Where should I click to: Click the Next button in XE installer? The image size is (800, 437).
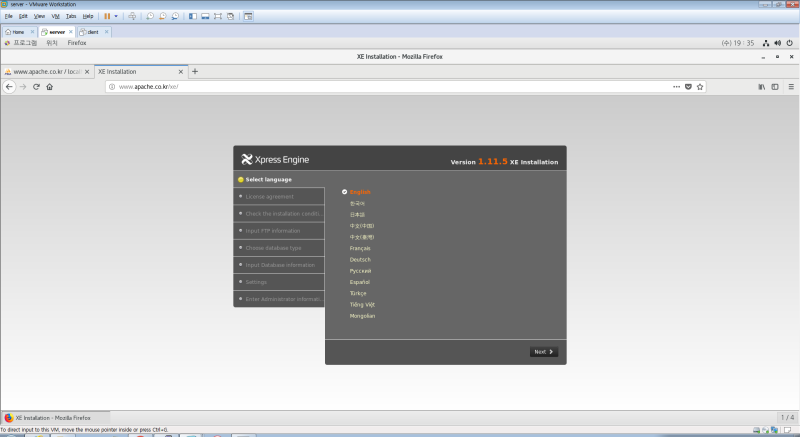pyautogui.click(x=544, y=352)
